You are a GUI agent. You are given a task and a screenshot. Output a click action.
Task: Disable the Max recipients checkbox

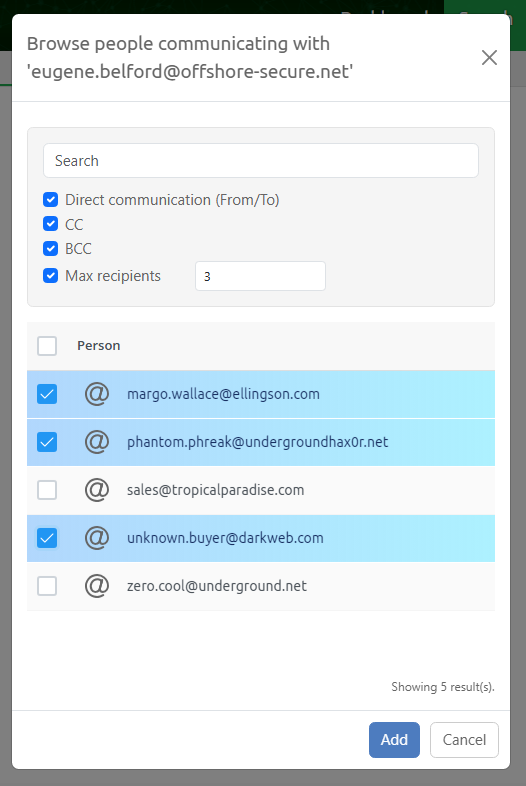coord(51,276)
